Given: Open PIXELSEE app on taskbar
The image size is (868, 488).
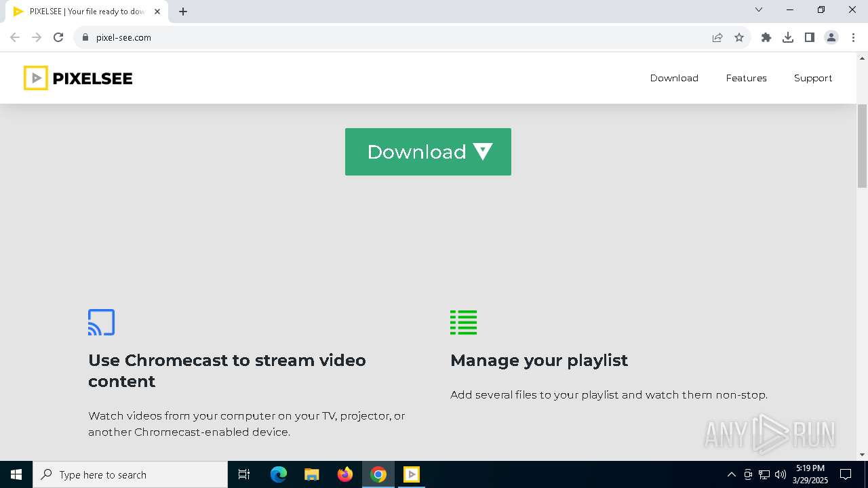Looking at the screenshot, I should pyautogui.click(x=412, y=474).
